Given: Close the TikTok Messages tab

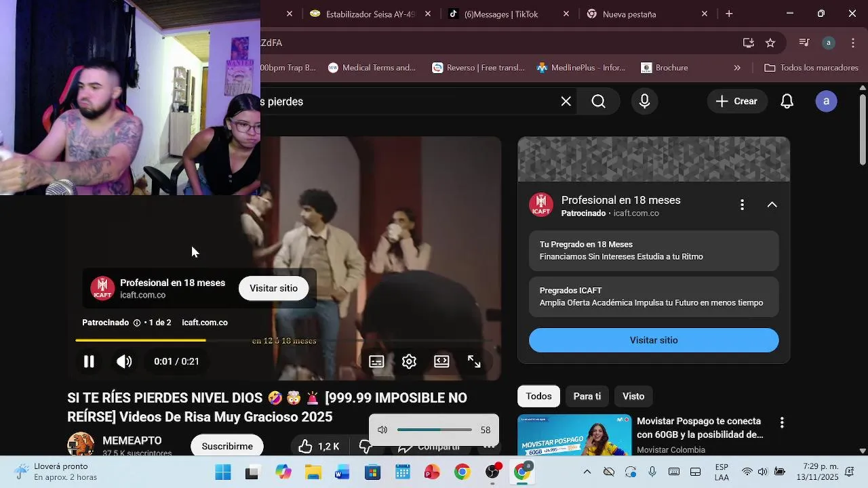Looking at the screenshot, I should (x=566, y=14).
